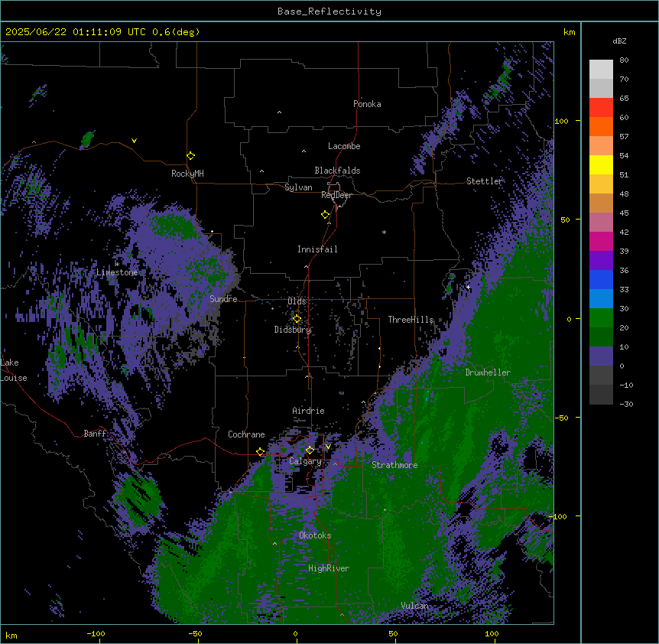The height and width of the screenshot is (644, 659).
Task: Click the Base_Reflectivity title
Action: pyautogui.click(x=329, y=11)
